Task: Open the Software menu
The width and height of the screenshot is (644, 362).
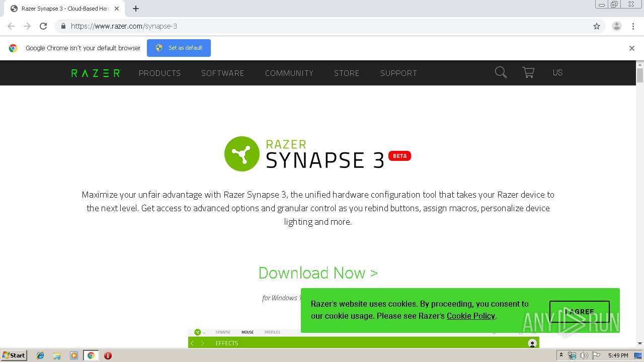Action: (x=222, y=73)
